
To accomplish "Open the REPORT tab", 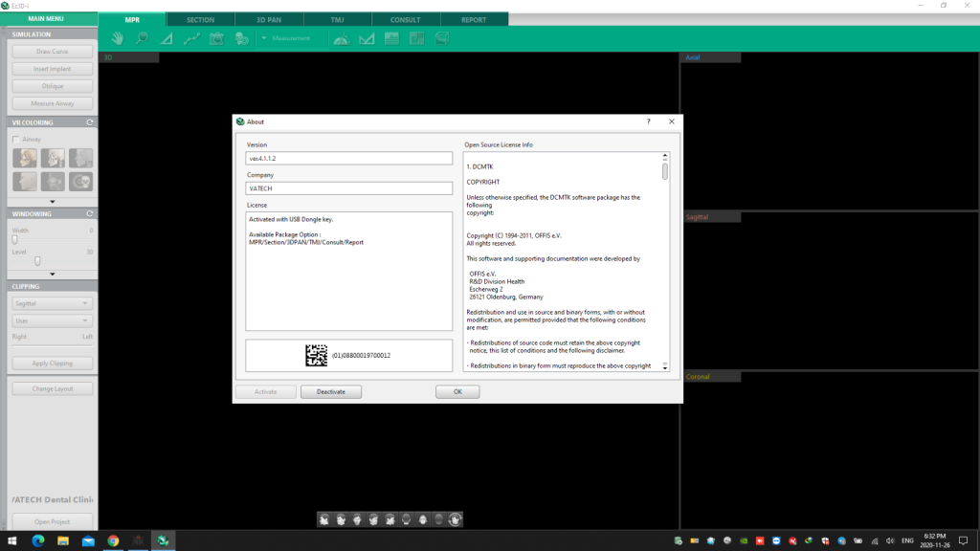I will 474,19.
